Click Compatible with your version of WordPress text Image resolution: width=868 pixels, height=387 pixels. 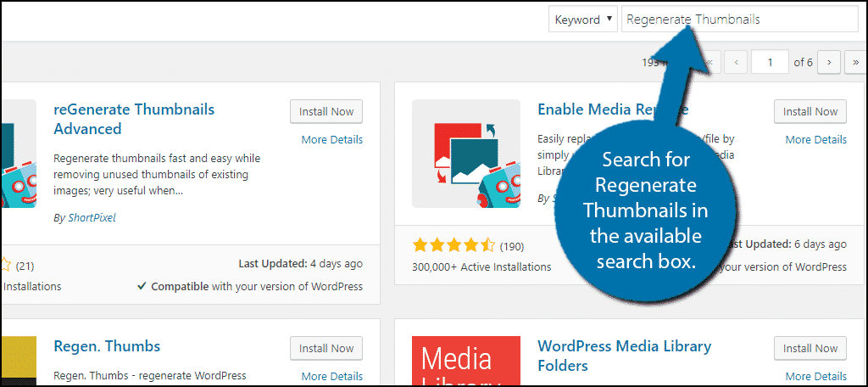pos(250,287)
